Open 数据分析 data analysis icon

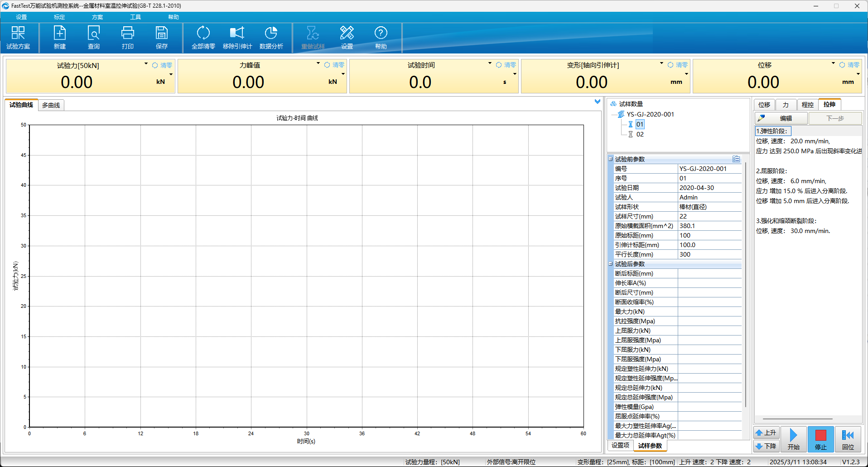(271, 37)
